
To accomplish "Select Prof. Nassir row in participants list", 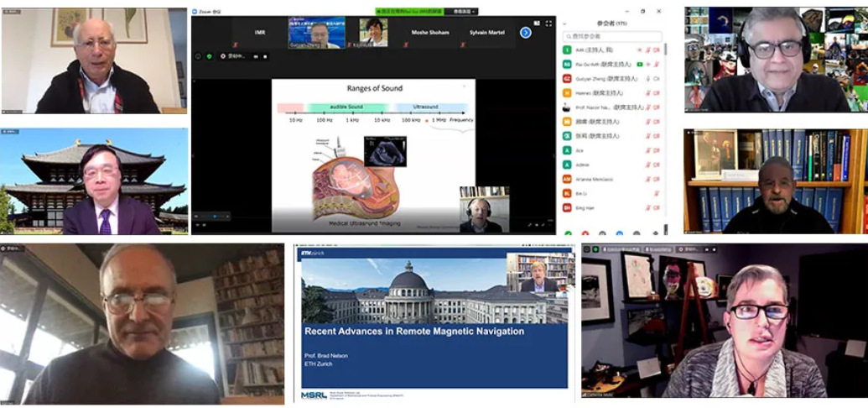I will tap(611, 107).
